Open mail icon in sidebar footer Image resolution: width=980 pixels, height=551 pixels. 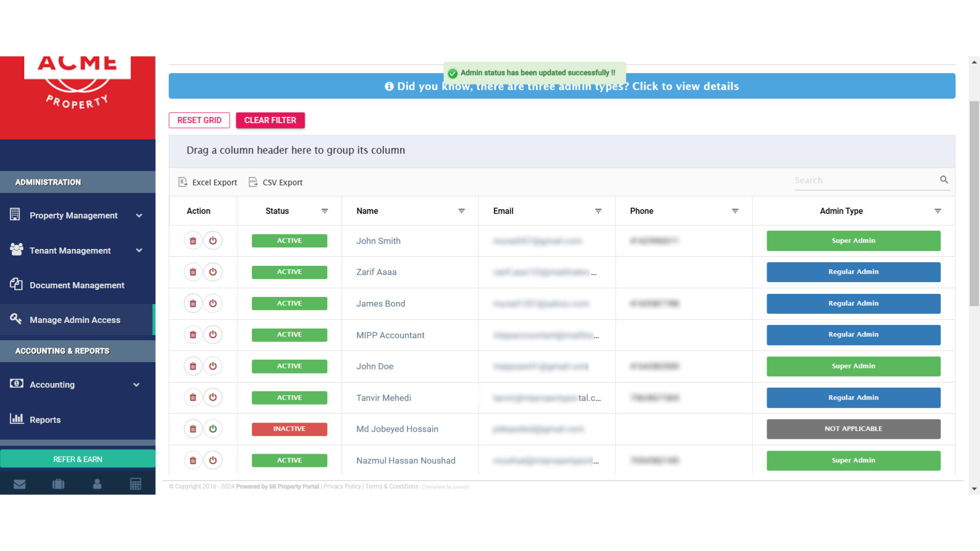coord(19,484)
